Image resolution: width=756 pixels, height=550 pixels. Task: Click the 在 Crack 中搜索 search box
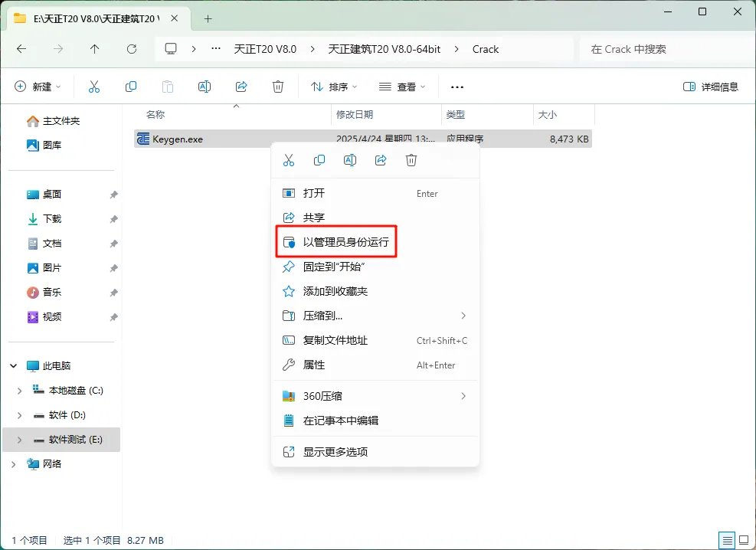667,49
